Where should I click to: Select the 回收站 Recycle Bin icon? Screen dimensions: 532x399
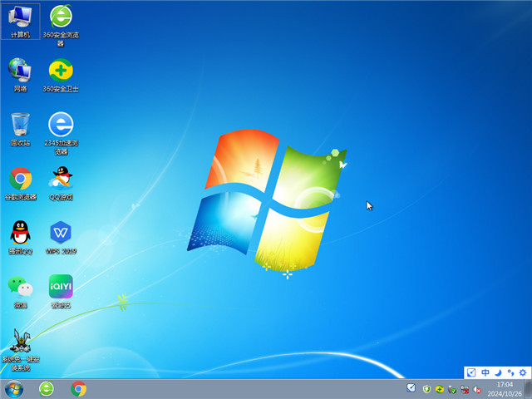click(20, 130)
